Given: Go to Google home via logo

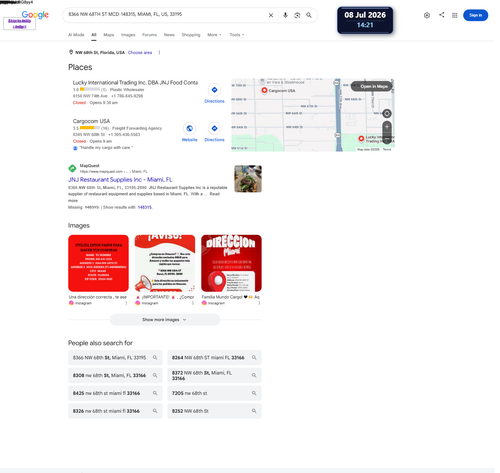Looking at the screenshot, I should click(x=35, y=15).
